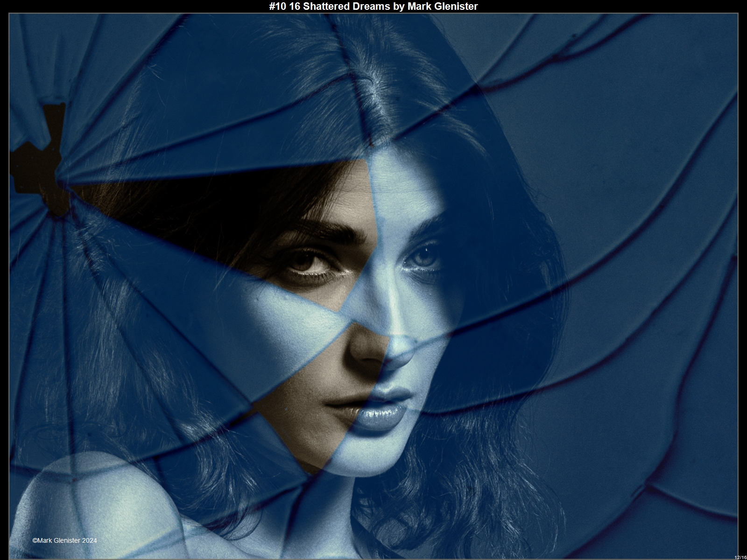Click the 12/16 slide counter
Viewport: 747px width, 560px height.
(x=740, y=557)
